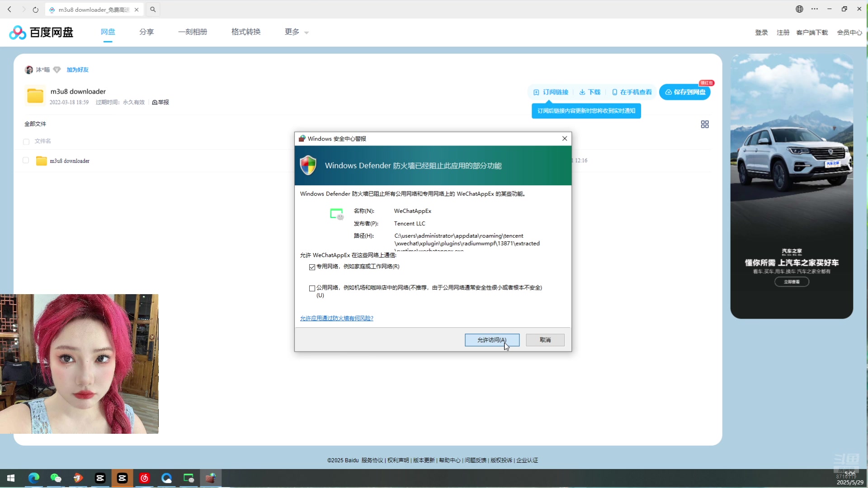Open the 分享 tab

[146, 32]
